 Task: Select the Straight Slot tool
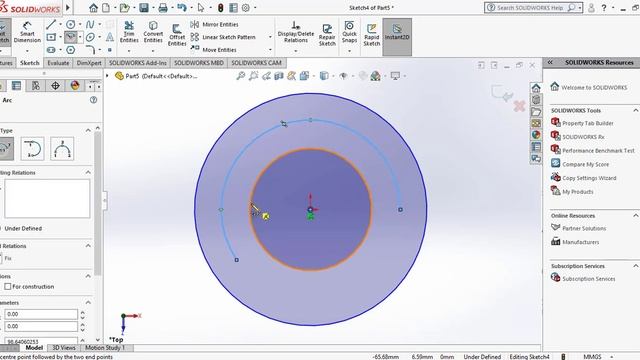51,50
